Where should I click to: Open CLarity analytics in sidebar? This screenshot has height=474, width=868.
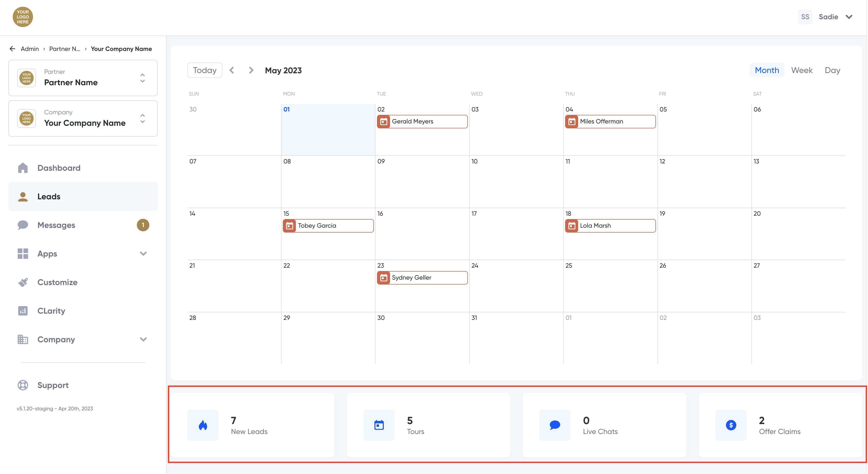[51, 311]
